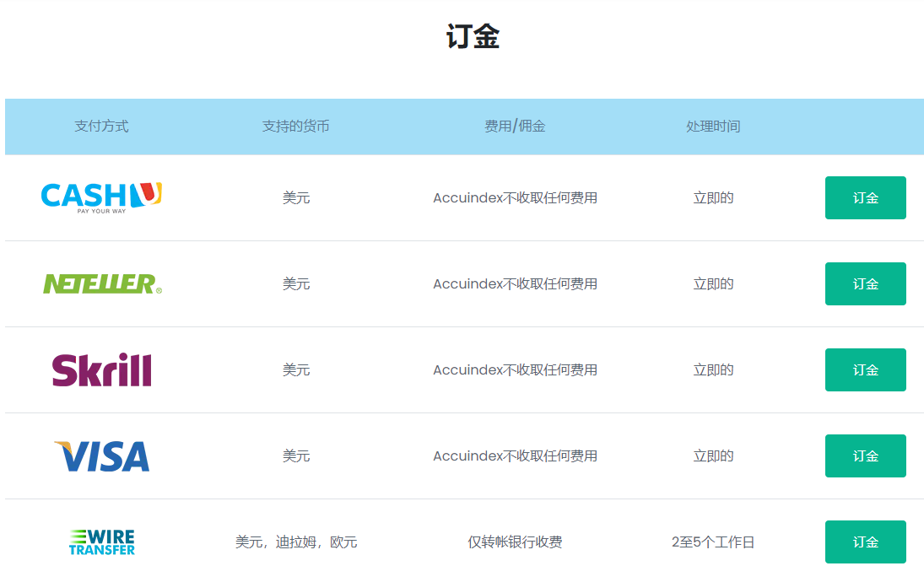924x566 pixels.
Task: Click the 订金 button next to CASHU
Action: (x=865, y=197)
